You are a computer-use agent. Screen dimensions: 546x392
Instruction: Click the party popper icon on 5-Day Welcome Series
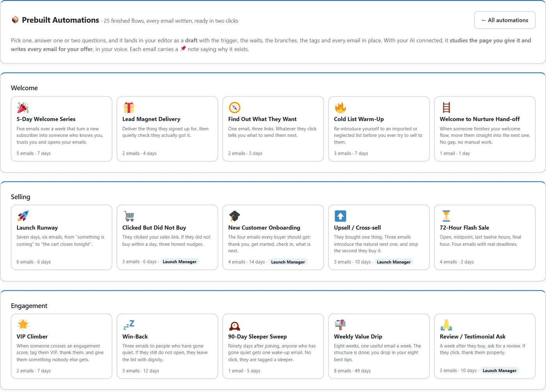click(x=23, y=107)
